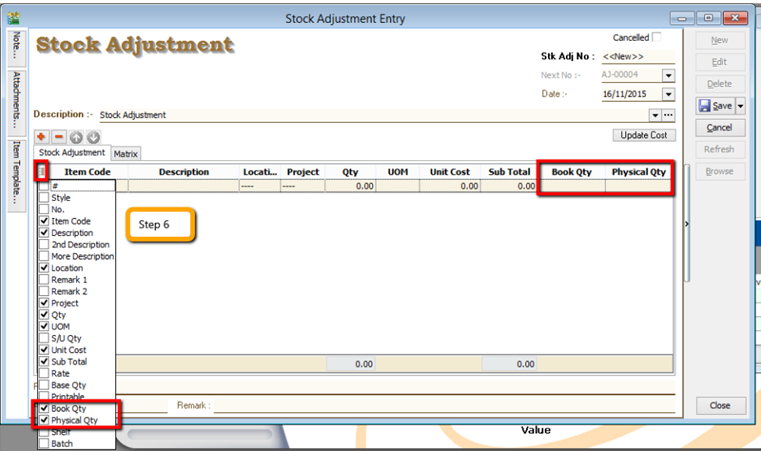This screenshot has width=761, height=451.
Task: Click the move row down arrow icon
Action: [x=92, y=136]
